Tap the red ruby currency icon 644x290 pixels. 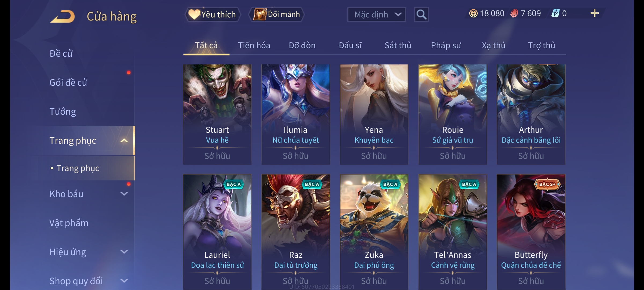[514, 13]
